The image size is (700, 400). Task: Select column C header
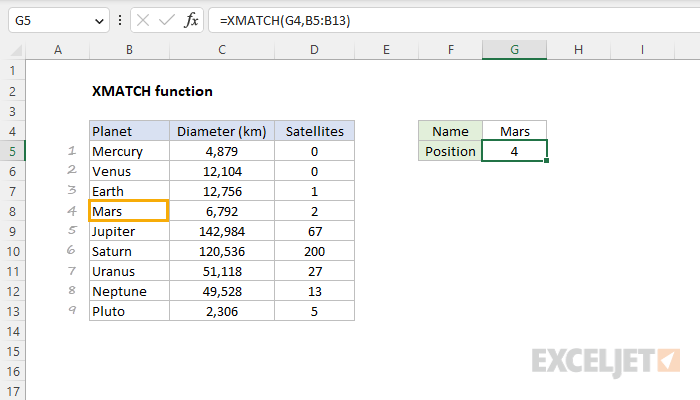point(222,50)
